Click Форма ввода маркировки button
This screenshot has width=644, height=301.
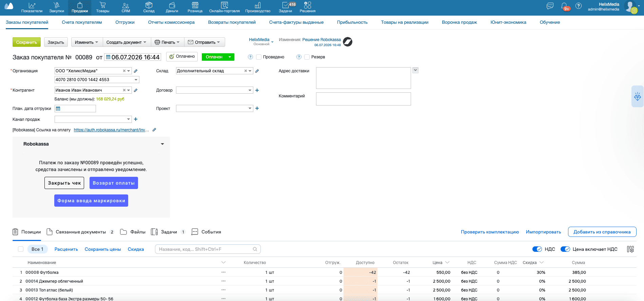[91, 201]
